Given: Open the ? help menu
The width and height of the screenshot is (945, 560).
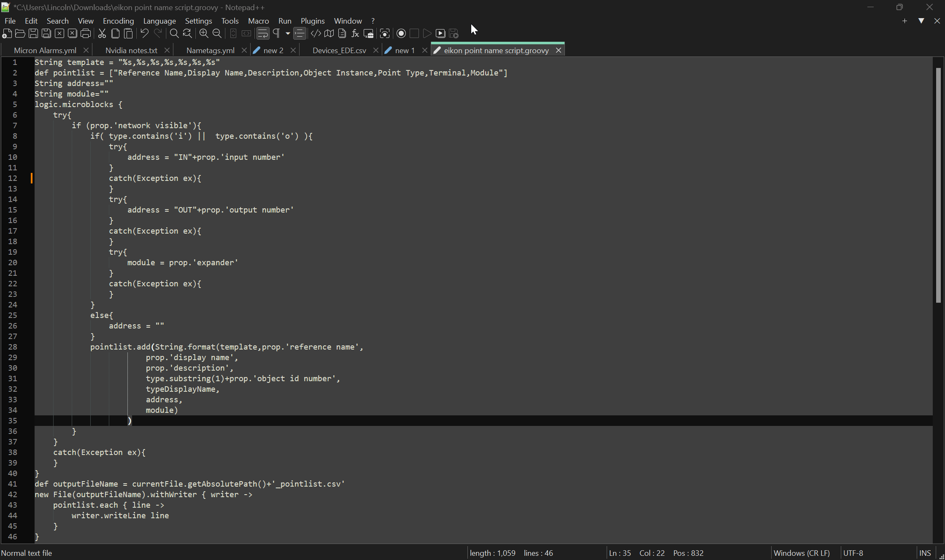Looking at the screenshot, I should pos(373,21).
